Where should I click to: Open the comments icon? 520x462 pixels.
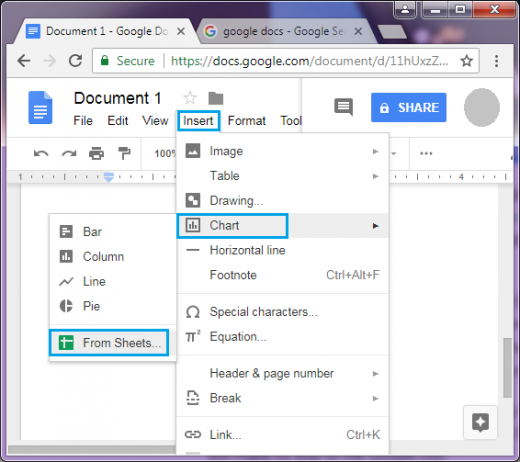coord(343,107)
